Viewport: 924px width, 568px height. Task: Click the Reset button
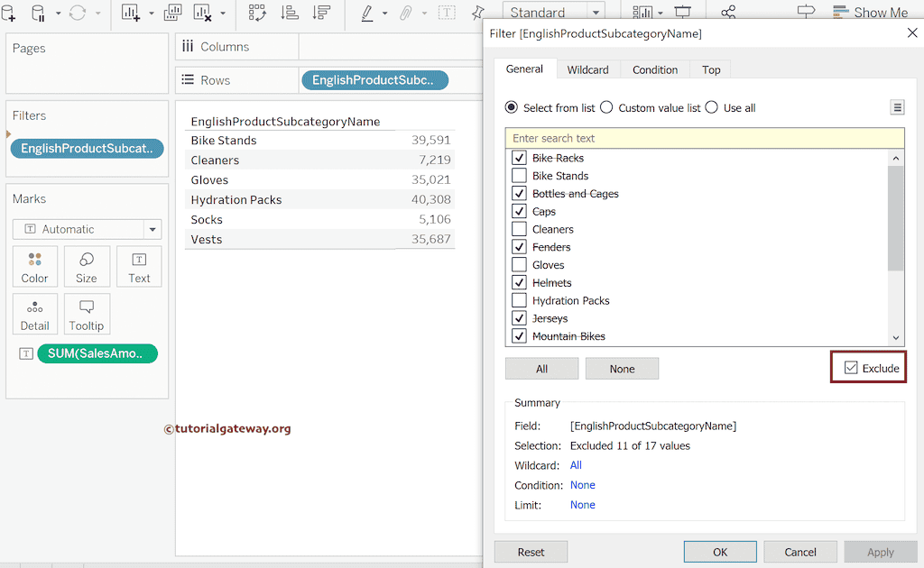(531, 552)
